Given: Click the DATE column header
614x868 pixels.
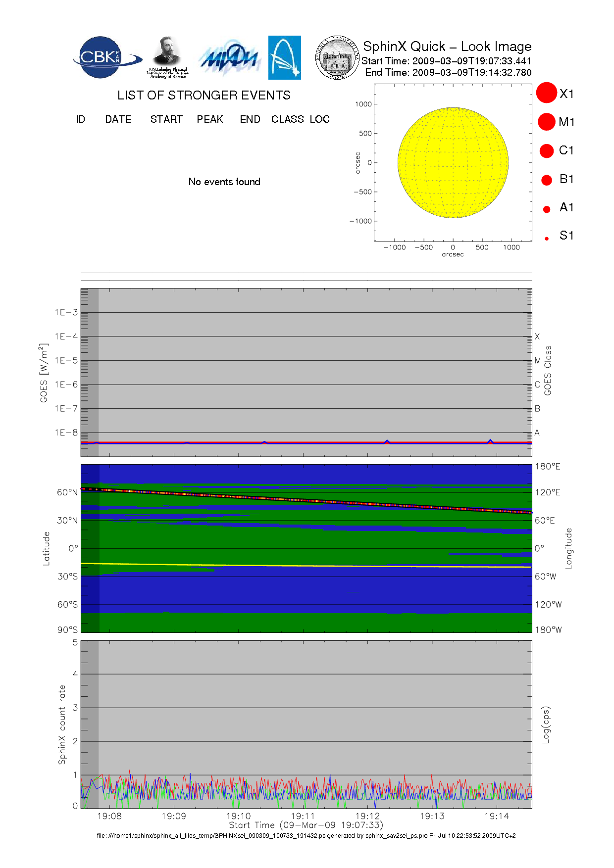Looking at the screenshot, I should pos(118,119).
